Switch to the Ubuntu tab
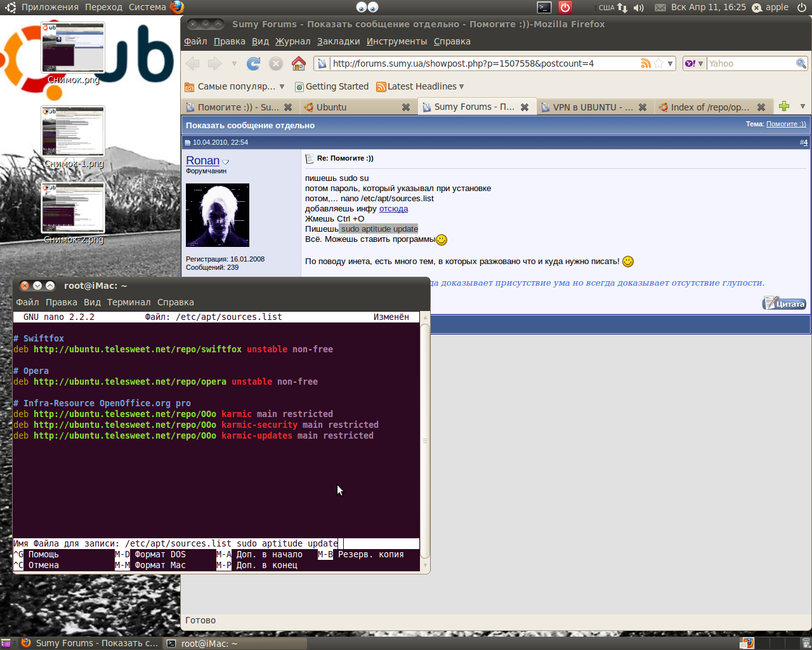This screenshot has width=812, height=650. coord(355,107)
